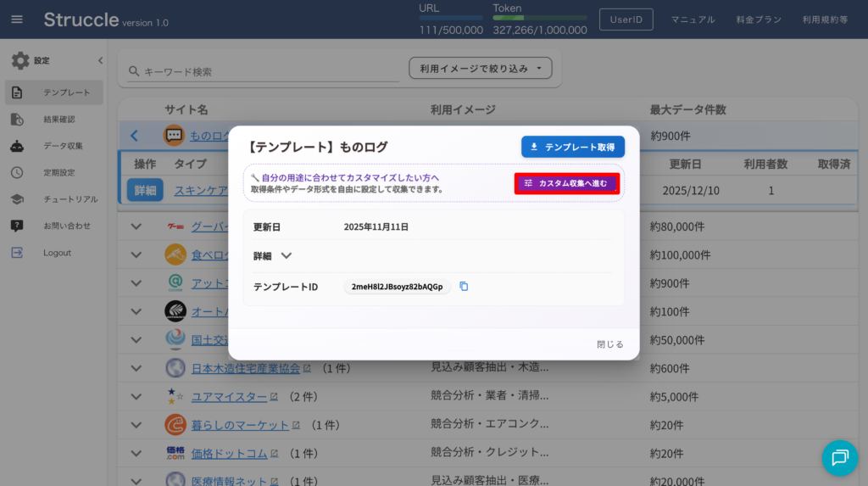The height and width of the screenshot is (486, 868).
Task: Click the お問い合わせ icon in sidebar
Action: [17, 226]
